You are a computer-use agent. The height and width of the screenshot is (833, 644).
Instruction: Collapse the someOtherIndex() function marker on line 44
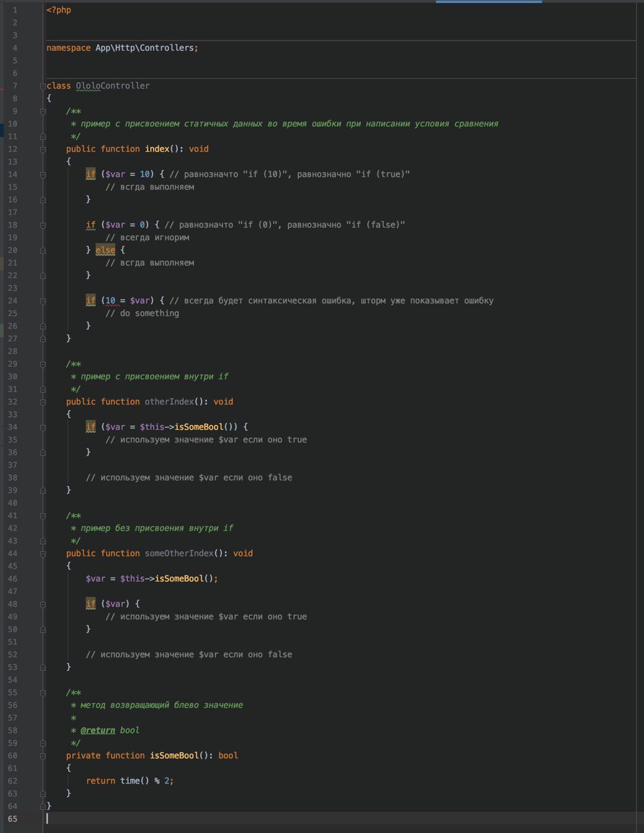click(x=43, y=554)
